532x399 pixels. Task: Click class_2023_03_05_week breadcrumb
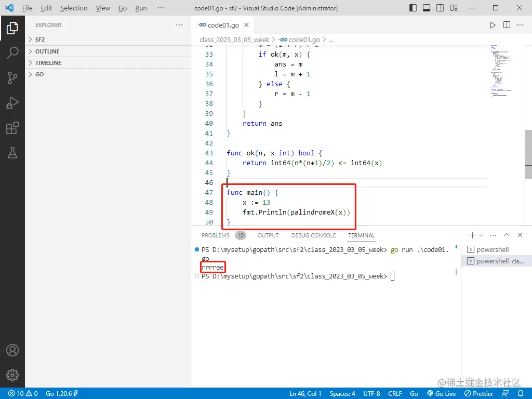(x=234, y=39)
